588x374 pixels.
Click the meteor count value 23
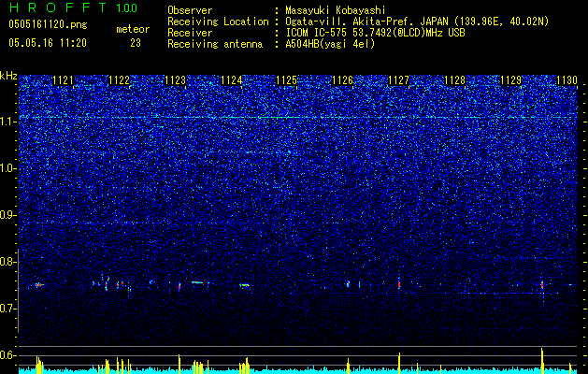tap(136, 43)
